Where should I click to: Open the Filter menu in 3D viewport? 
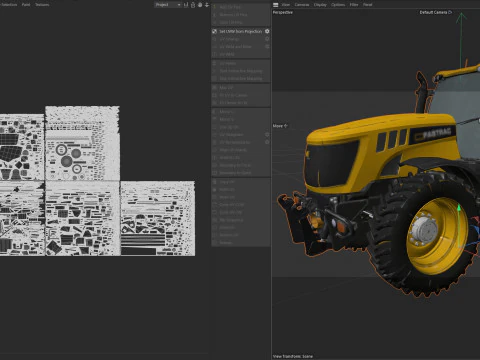pyautogui.click(x=354, y=5)
